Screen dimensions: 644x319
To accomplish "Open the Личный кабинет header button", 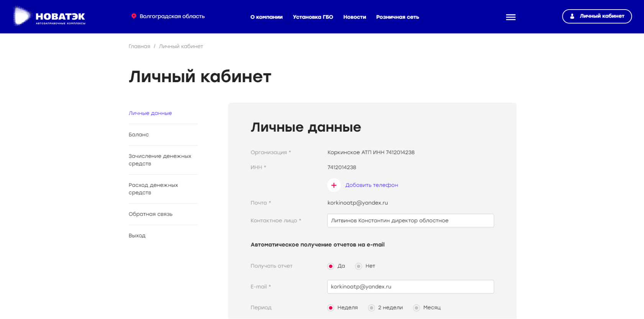I will pos(597,16).
